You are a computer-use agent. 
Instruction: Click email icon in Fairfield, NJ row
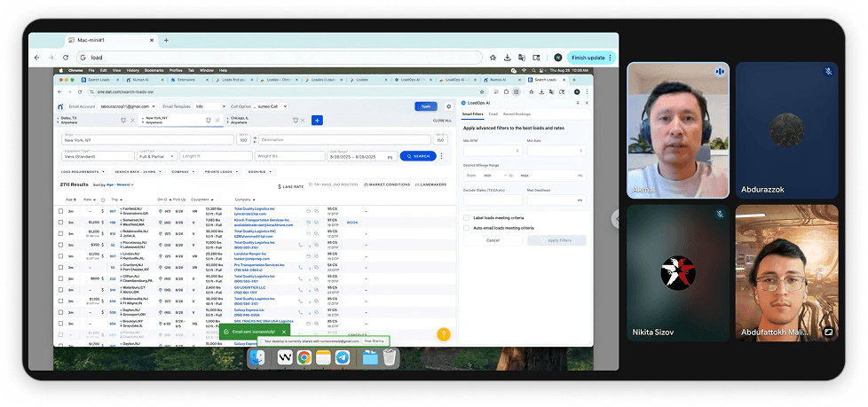tap(308, 211)
